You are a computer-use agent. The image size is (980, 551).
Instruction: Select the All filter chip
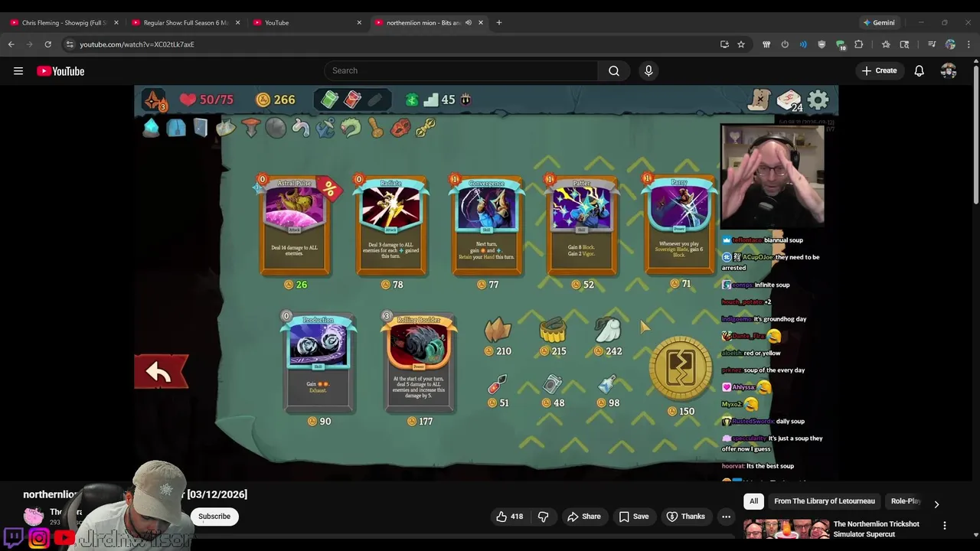point(753,501)
